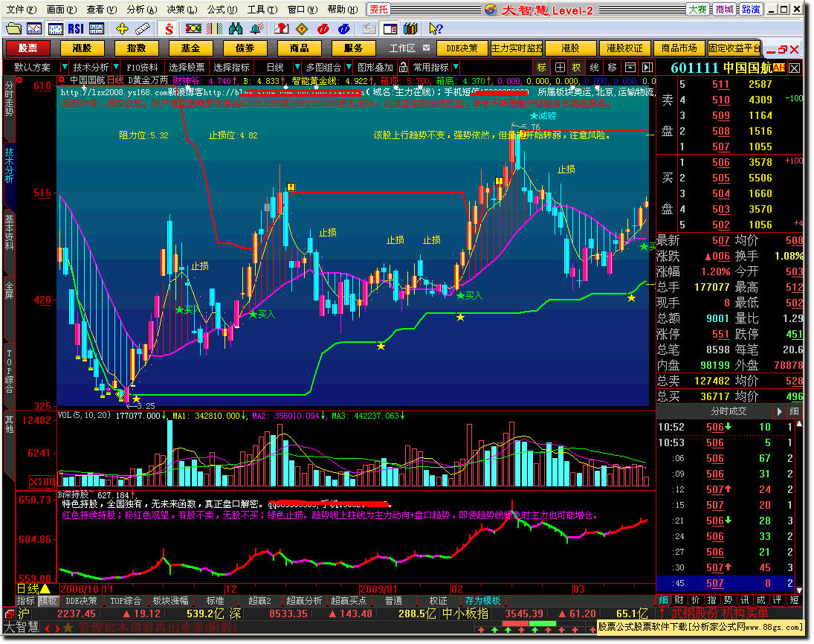Select the 板块涨幅 bottom tab
The width and height of the screenshot is (814, 644).
[x=170, y=601]
